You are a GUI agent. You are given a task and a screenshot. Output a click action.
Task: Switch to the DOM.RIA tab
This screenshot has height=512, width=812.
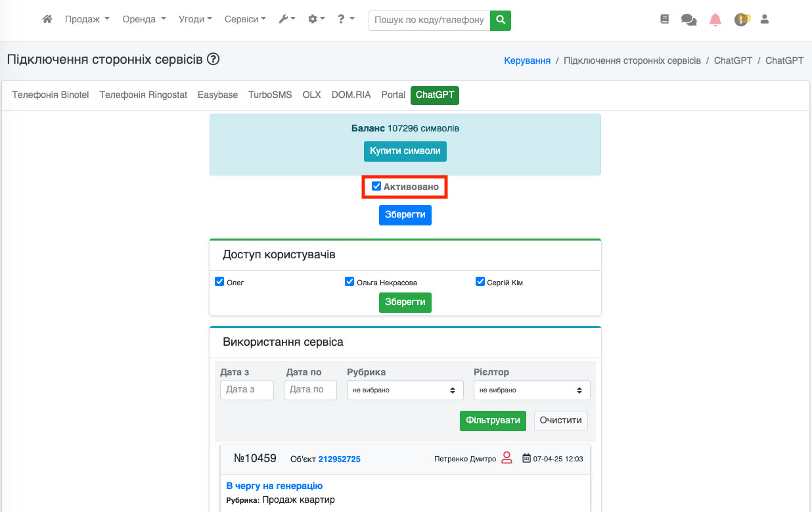point(351,95)
